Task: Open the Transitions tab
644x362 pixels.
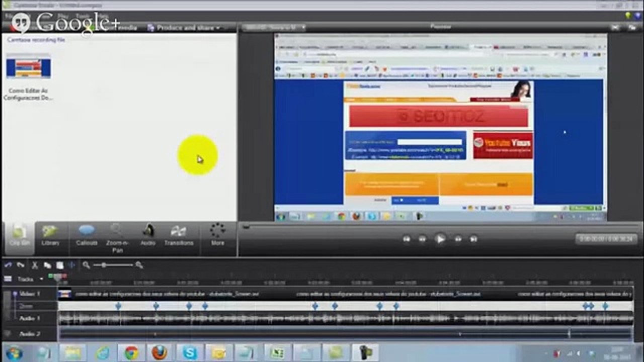Action: [179, 236]
